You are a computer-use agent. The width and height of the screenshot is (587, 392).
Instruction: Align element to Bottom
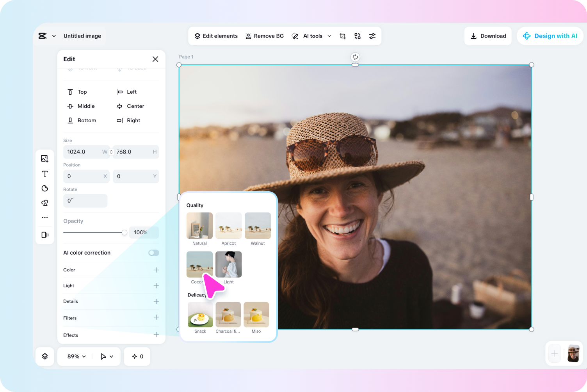coord(82,120)
